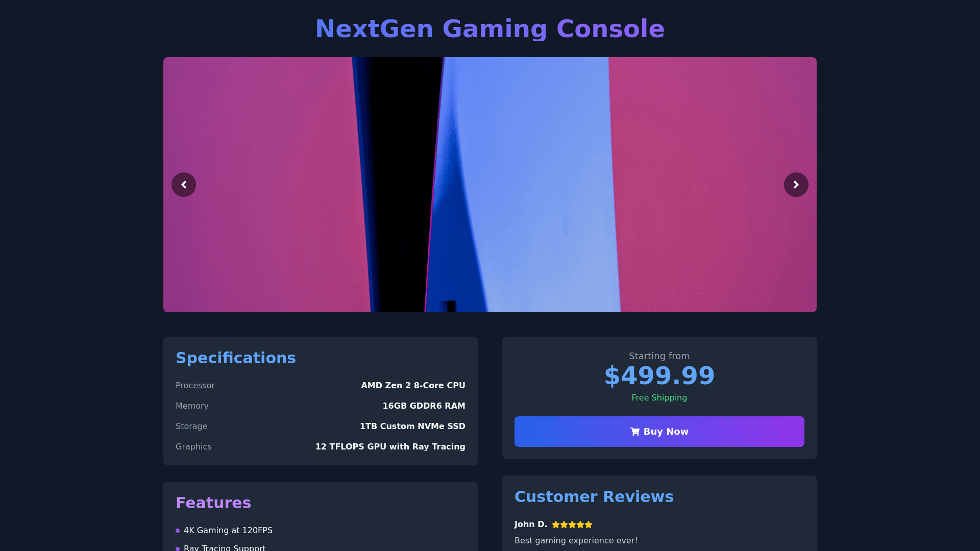Image resolution: width=980 pixels, height=551 pixels.
Task: Click the shopping cart icon
Action: pyautogui.click(x=635, y=432)
